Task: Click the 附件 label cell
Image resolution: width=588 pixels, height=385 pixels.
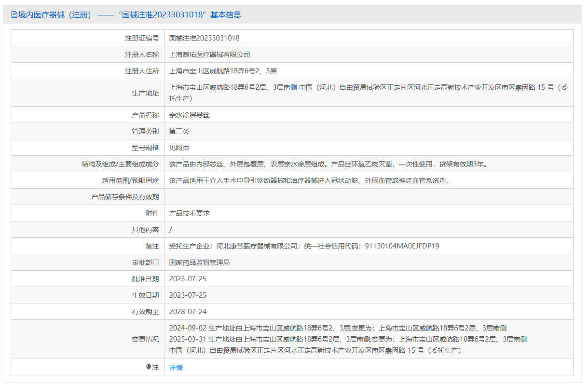Action: pos(87,213)
